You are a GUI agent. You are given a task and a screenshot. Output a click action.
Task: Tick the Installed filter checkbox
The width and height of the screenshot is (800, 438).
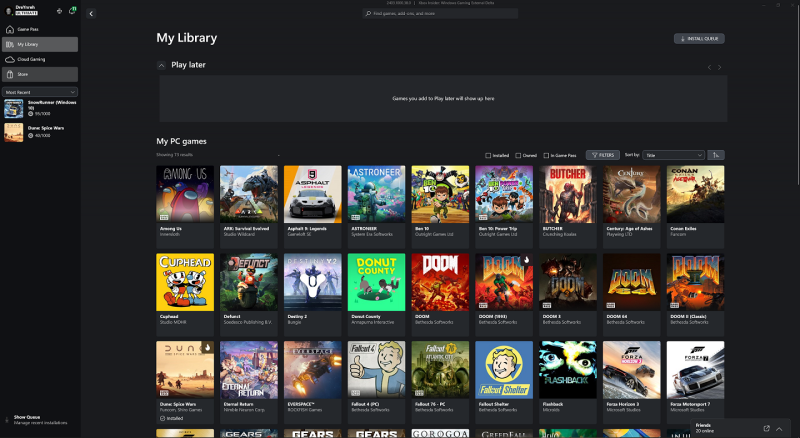(x=488, y=156)
